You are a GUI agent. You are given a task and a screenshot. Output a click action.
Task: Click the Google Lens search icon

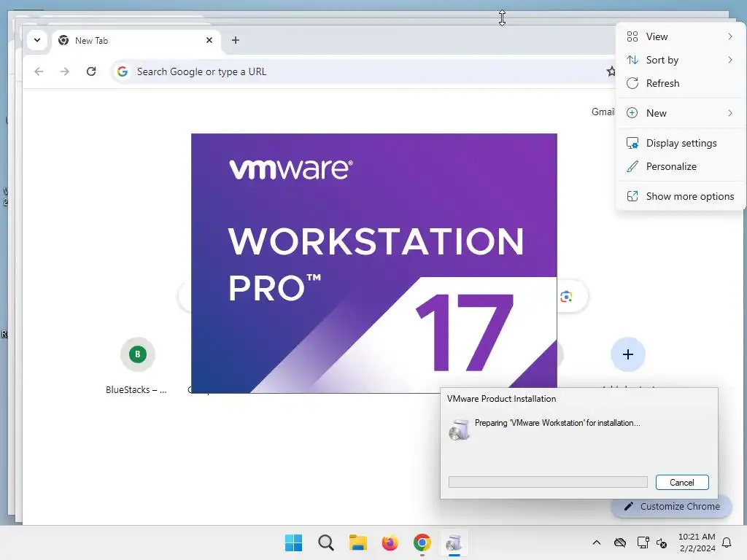click(x=566, y=297)
